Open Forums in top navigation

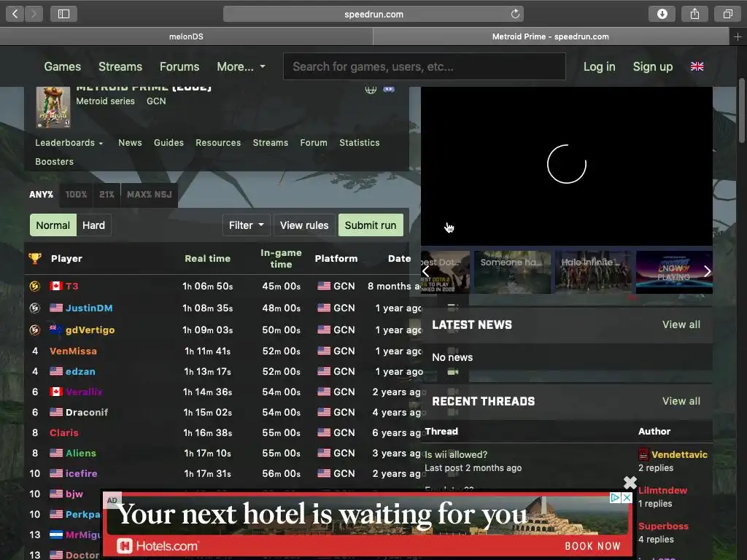(179, 66)
